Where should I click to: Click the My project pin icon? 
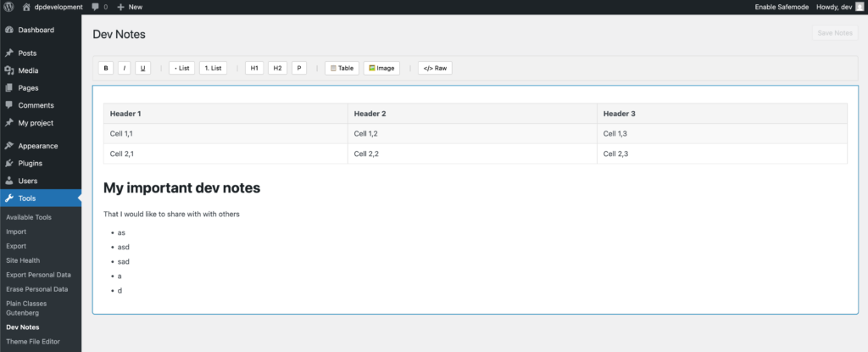coord(8,122)
